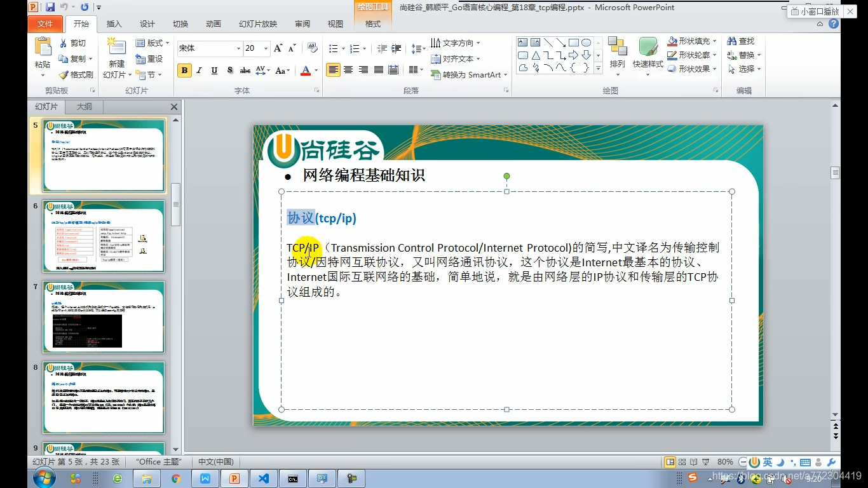Select the slide 6 thumbnail
Viewport: 868px width, 488px height.
(104, 236)
